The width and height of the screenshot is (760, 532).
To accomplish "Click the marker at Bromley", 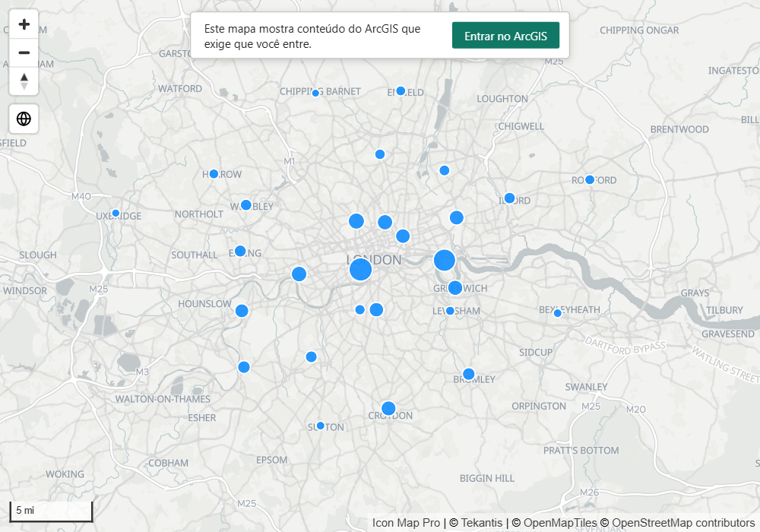I will tap(468, 374).
